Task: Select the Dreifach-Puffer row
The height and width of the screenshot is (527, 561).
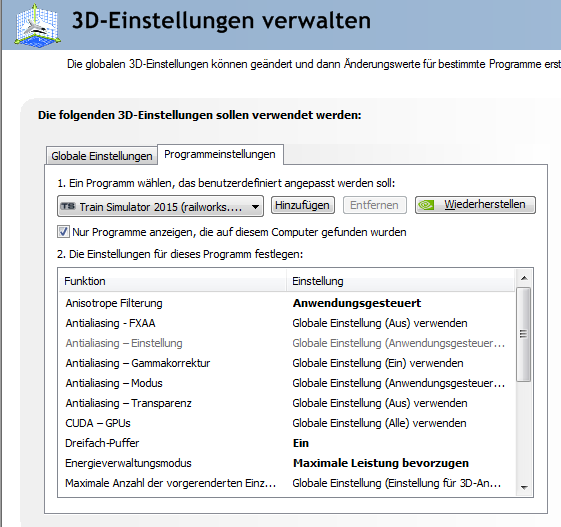Action: (x=287, y=443)
